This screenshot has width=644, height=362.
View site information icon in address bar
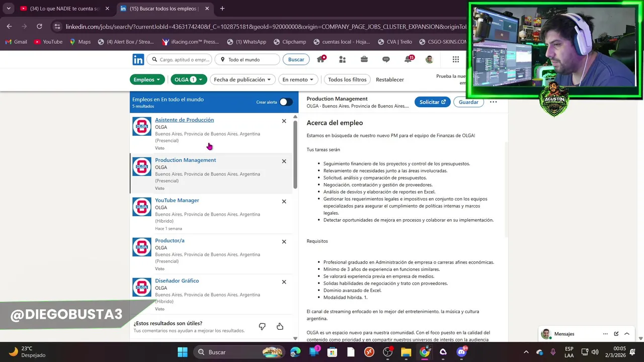point(57,26)
